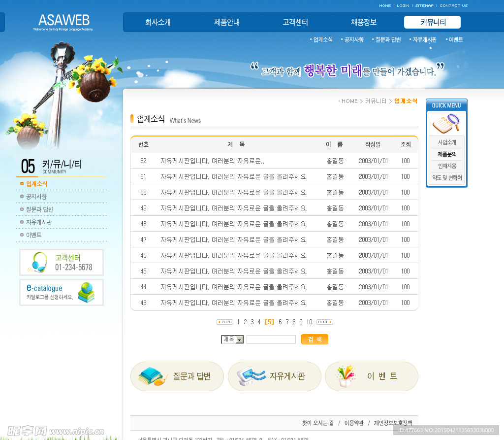
Task: Open 찾아 오시는 길 footer link
Action: click(x=317, y=423)
